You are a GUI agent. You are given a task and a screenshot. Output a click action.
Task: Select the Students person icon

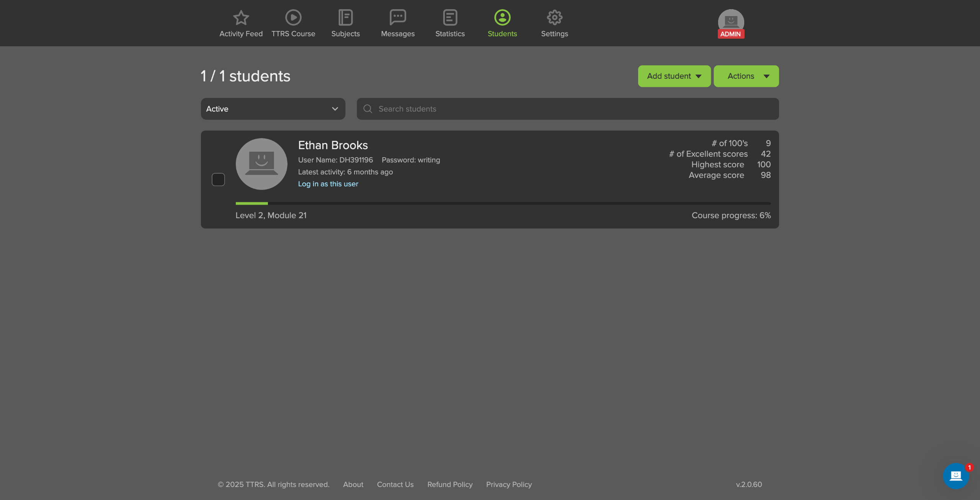[x=502, y=18]
